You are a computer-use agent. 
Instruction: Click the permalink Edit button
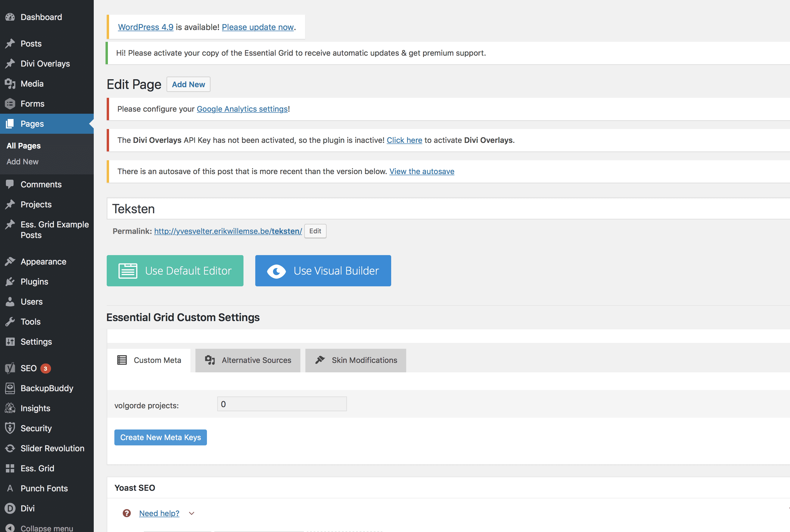(315, 231)
